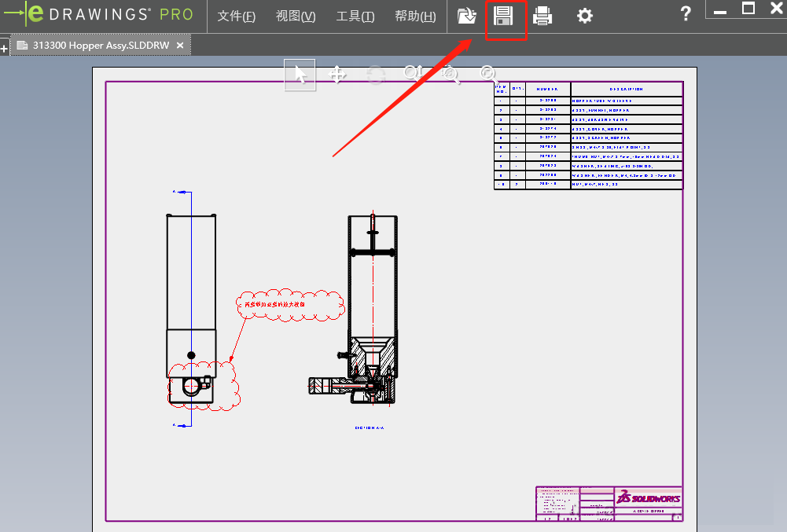The width and height of the screenshot is (787, 532).
Task: Click the grayed-out Rotate tool
Action: tap(376, 75)
